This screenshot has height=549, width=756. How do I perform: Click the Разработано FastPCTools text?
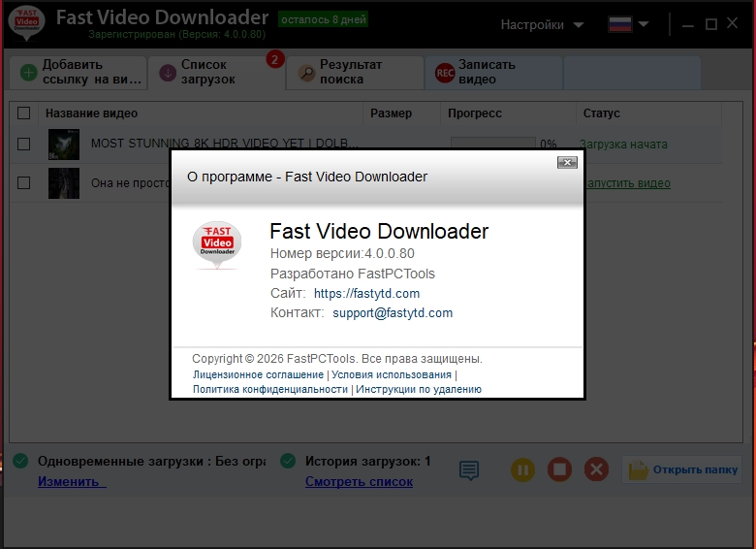(x=353, y=274)
